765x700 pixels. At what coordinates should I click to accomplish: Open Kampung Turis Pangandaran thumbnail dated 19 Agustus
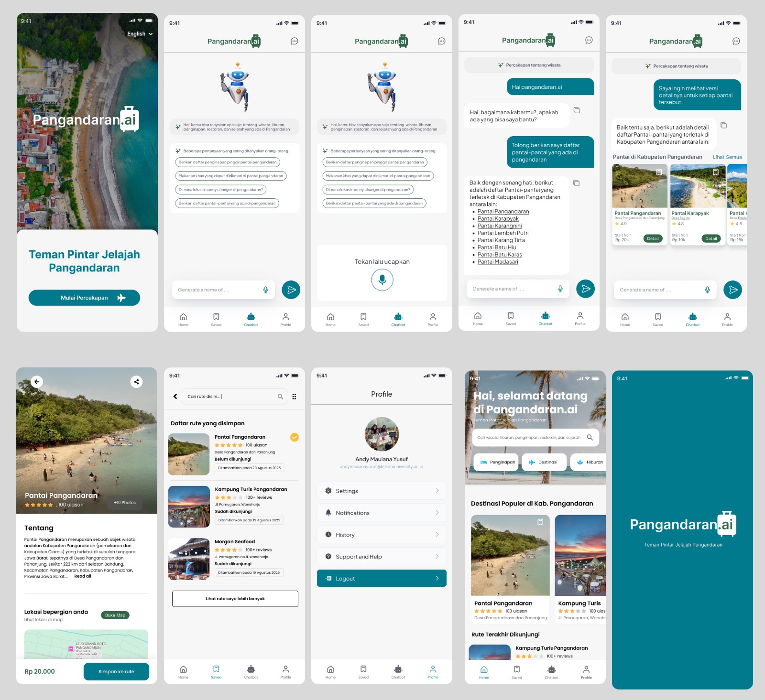click(189, 506)
